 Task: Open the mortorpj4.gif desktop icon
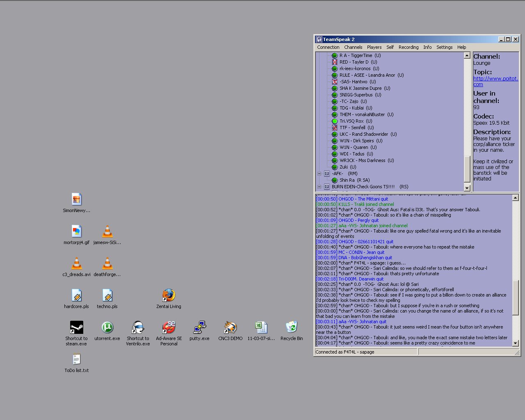(x=77, y=231)
